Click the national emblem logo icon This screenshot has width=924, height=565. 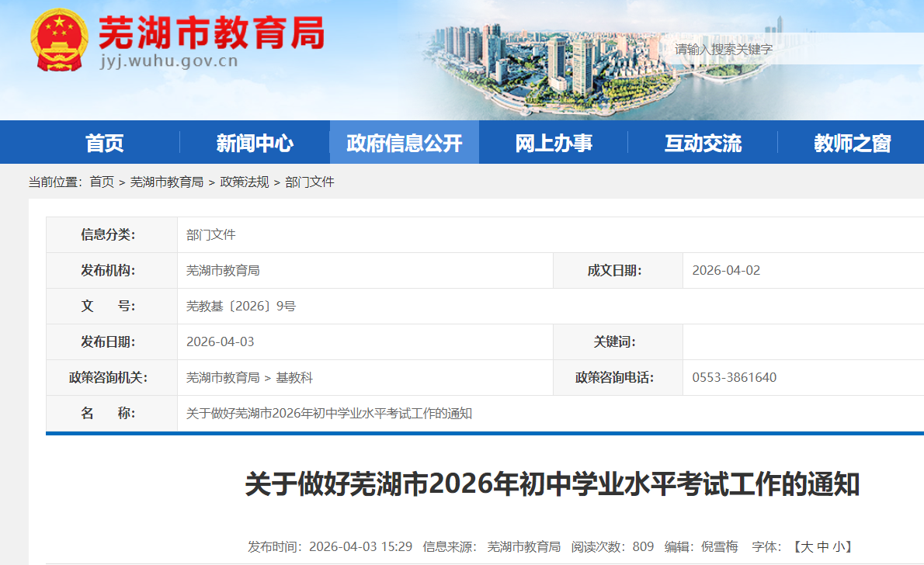click(x=60, y=40)
